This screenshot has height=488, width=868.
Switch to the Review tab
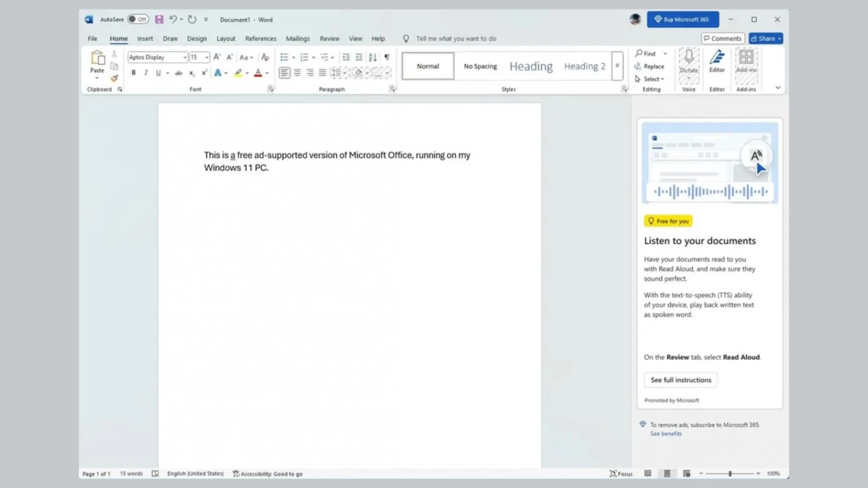[x=330, y=39]
